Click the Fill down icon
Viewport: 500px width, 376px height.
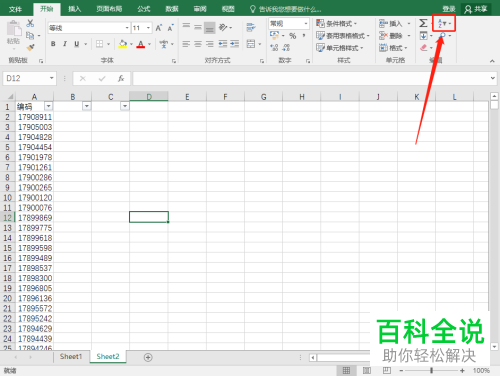click(x=423, y=35)
